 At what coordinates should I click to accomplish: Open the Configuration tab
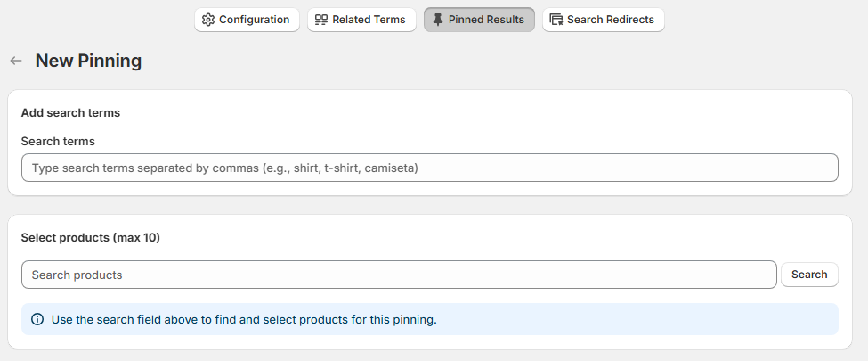tap(247, 20)
